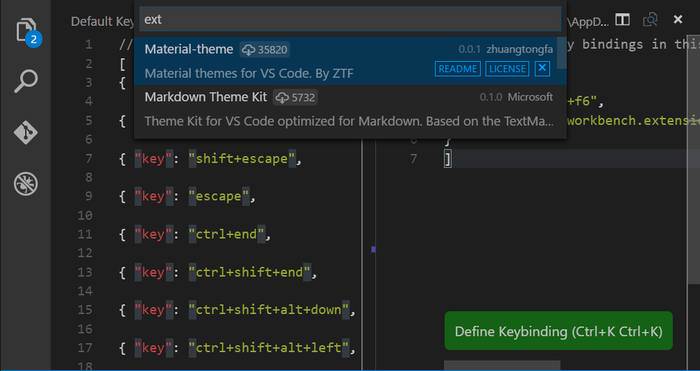Open README of Material-theme

pyautogui.click(x=458, y=69)
